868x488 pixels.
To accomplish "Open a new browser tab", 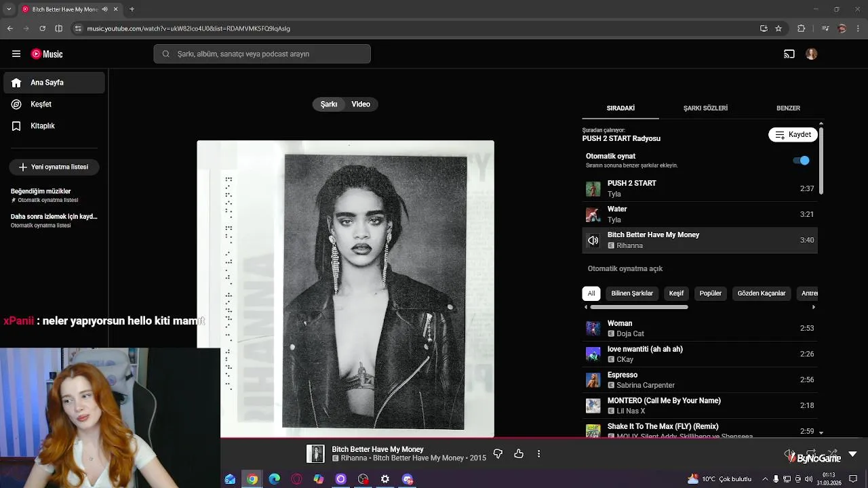I will pos(132,9).
